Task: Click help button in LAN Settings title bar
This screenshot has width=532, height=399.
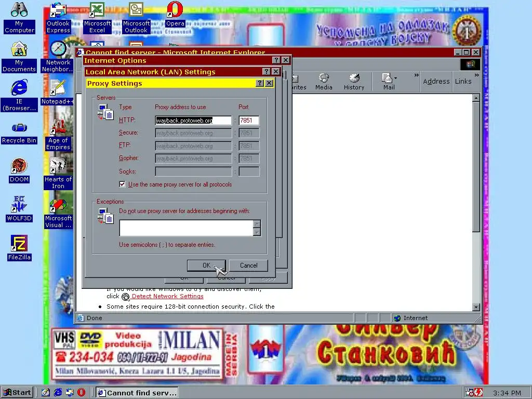Action: click(267, 72)
